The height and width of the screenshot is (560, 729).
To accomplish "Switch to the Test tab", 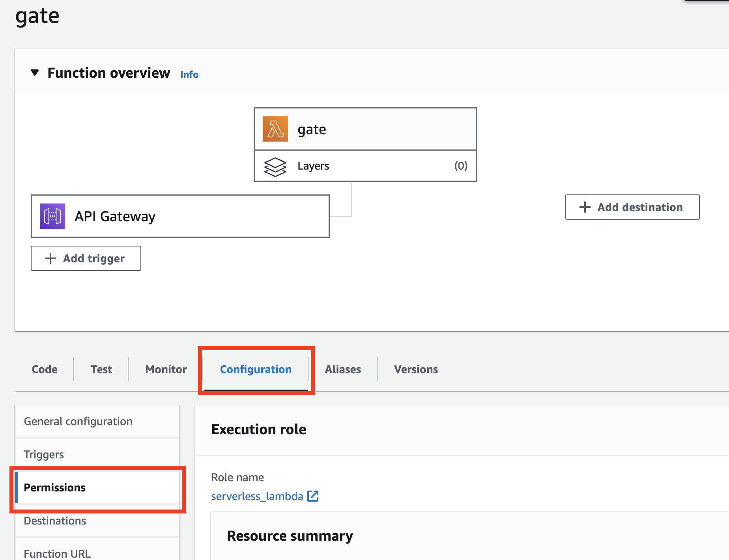I will pyautogui.click(x=101, y=369).
